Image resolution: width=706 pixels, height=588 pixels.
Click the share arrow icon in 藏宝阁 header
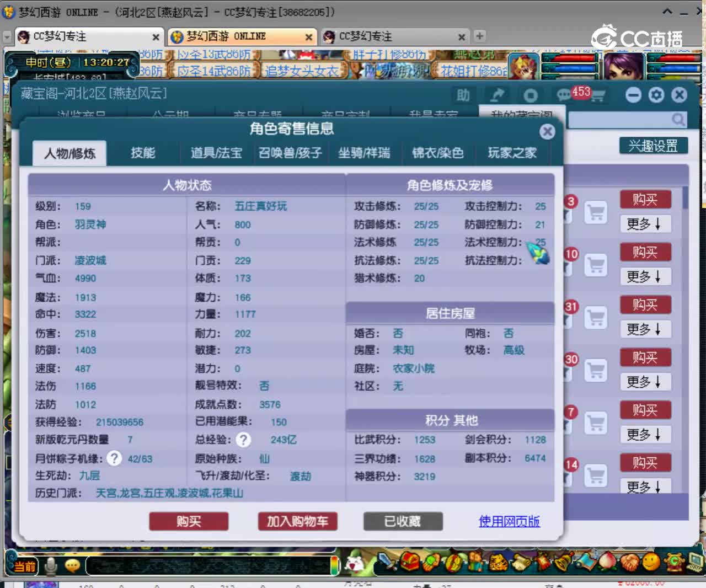coord(497,95)
